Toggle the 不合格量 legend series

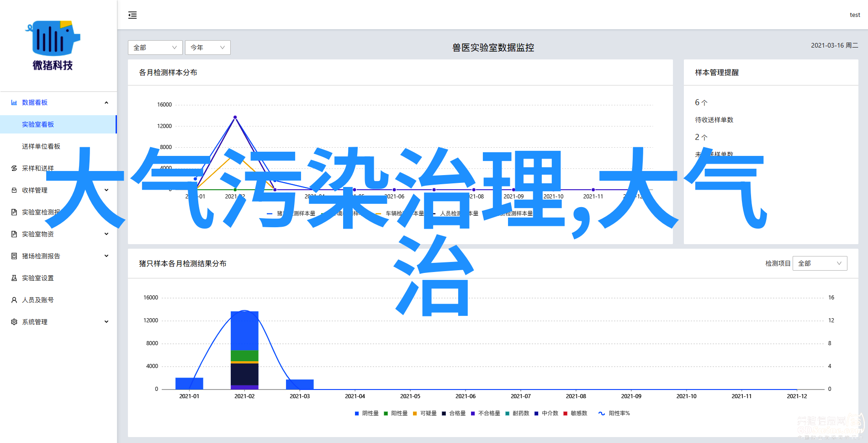(x=486, y=413)
